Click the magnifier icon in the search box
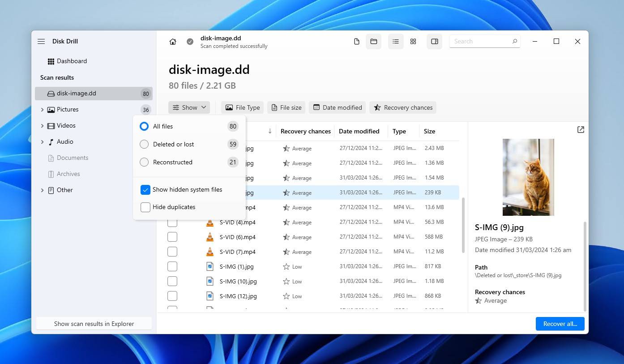Viewport: 624px width, 364px height. click(515, 41)
